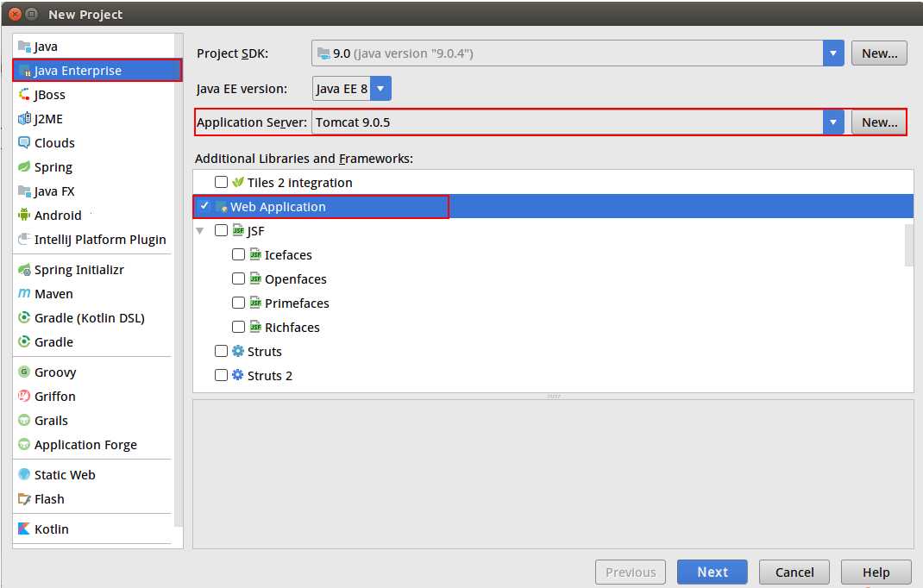Tick the Primefaces checkbox

pyautogui.click(x=238, y=303)
